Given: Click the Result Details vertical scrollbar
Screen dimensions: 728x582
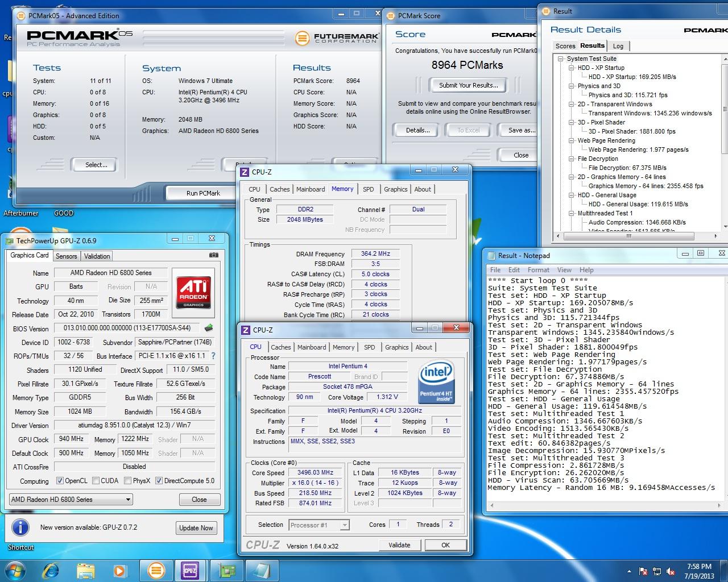Looking at the screenshot, I should [x=724, y=142].
